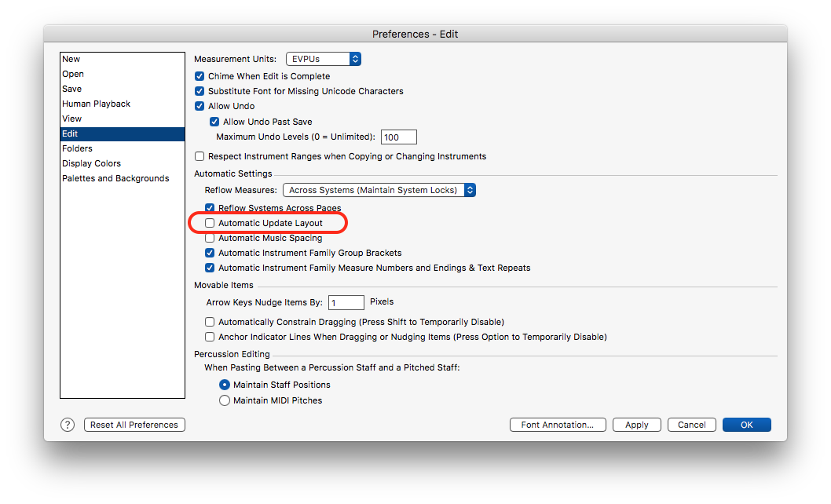This screenshot has width=831, height=504.
Task: Switch to Display Colors category
Action: pyautogui.click(x=92, y=163)
